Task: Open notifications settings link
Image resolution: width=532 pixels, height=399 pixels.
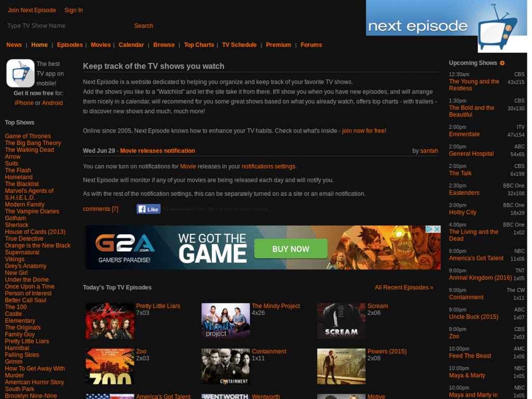Action: tap(269, 166)
